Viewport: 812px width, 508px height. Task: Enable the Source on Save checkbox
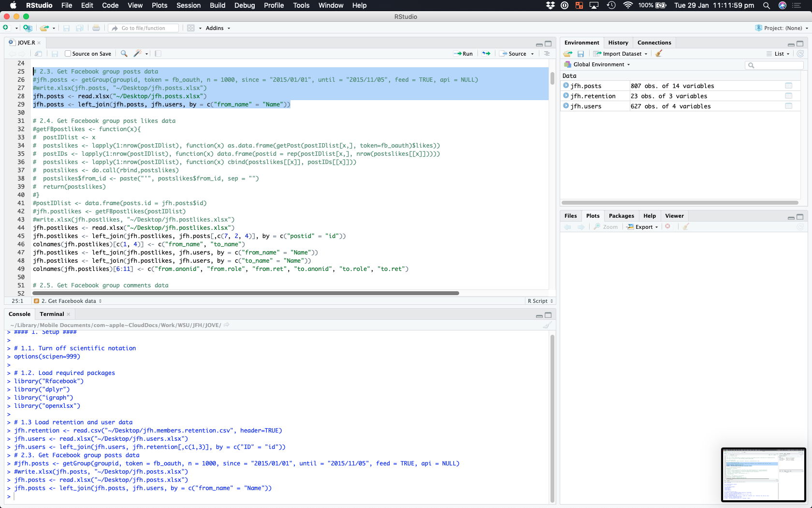[68, 54]
